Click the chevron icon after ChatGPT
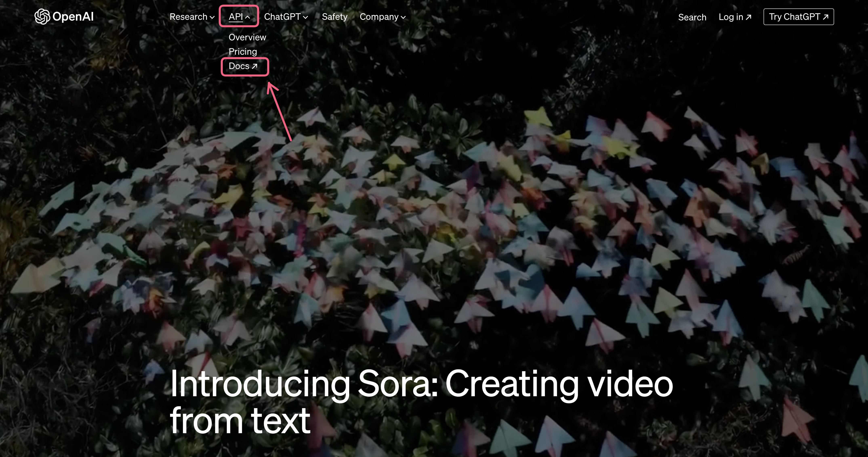The width and height of the screenshot is (868, 457). [305, 17]
